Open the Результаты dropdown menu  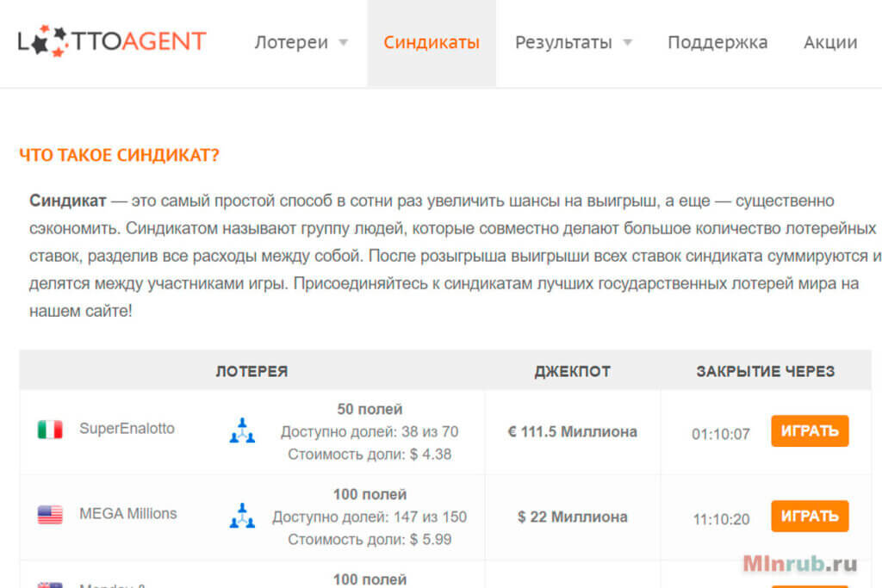click(x=566, y=41)
